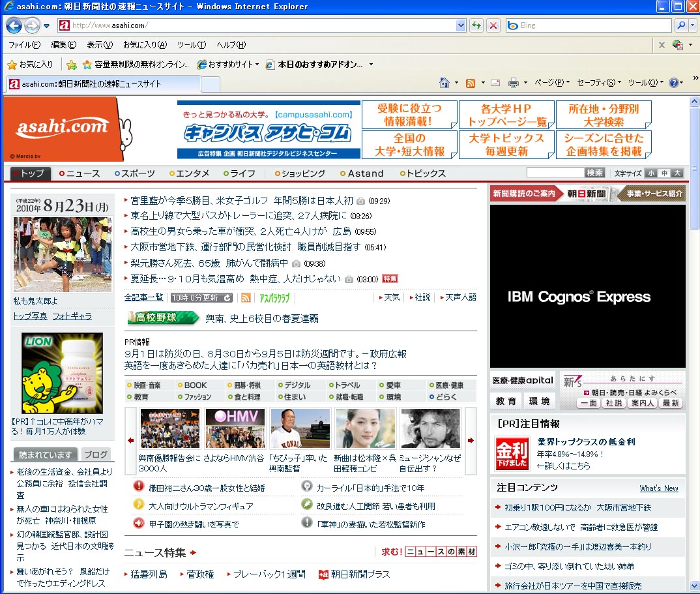Open the 表示(V) menu

click(100, 44)
